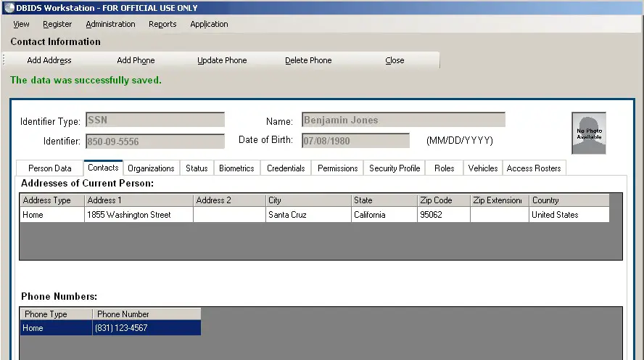The image size is (644, 360).
Task: Click the State column header
Action: click(384, 200)
